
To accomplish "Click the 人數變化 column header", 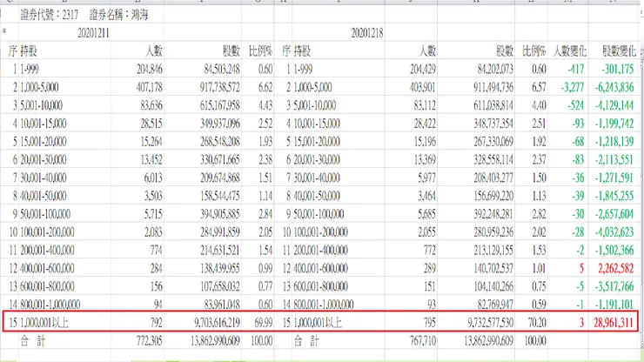I will [570, 51].
